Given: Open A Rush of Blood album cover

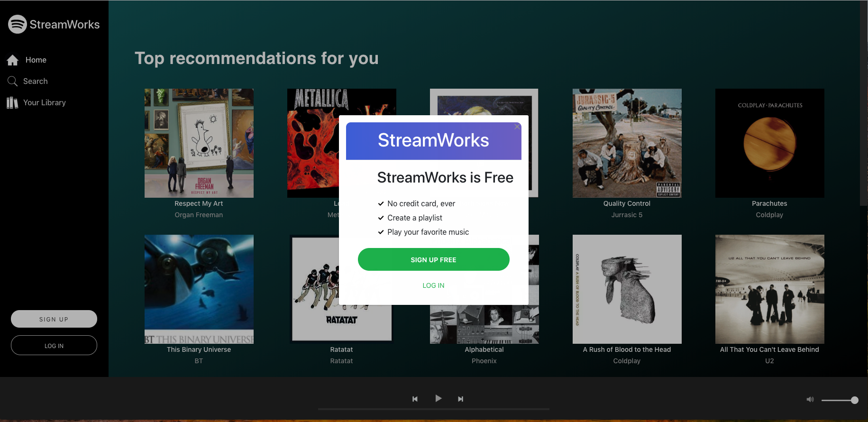Looking at the screenshot, I should click(627, 289).
